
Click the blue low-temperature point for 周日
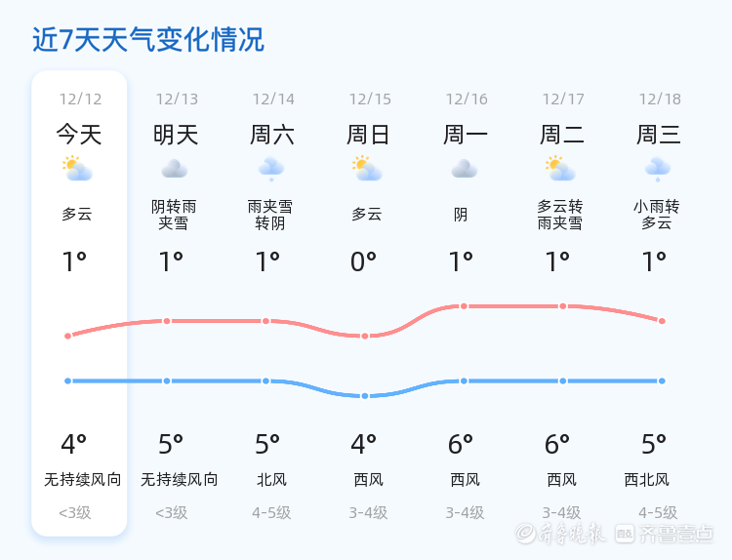(365, 396)
